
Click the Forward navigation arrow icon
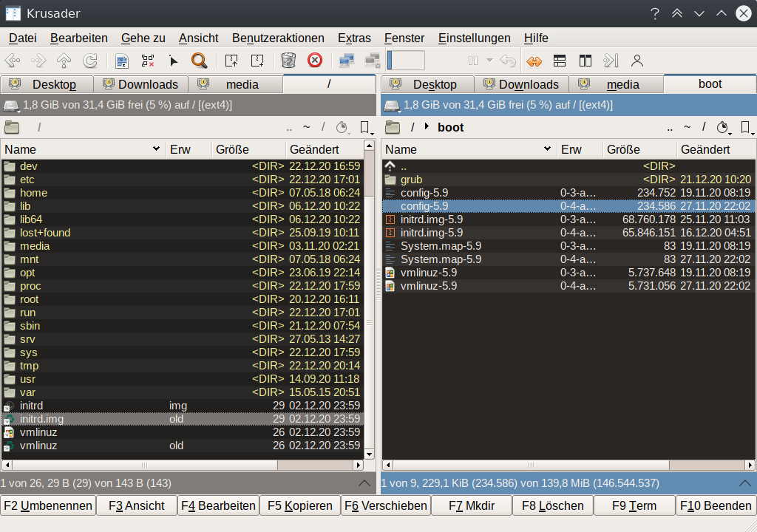click(x=38, y=61)
